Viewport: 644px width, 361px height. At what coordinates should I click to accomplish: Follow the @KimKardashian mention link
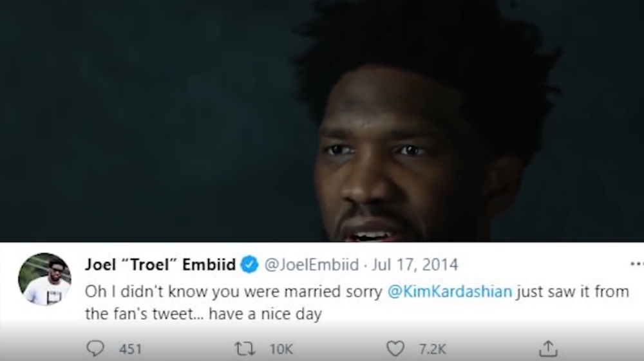pos(450,292)
